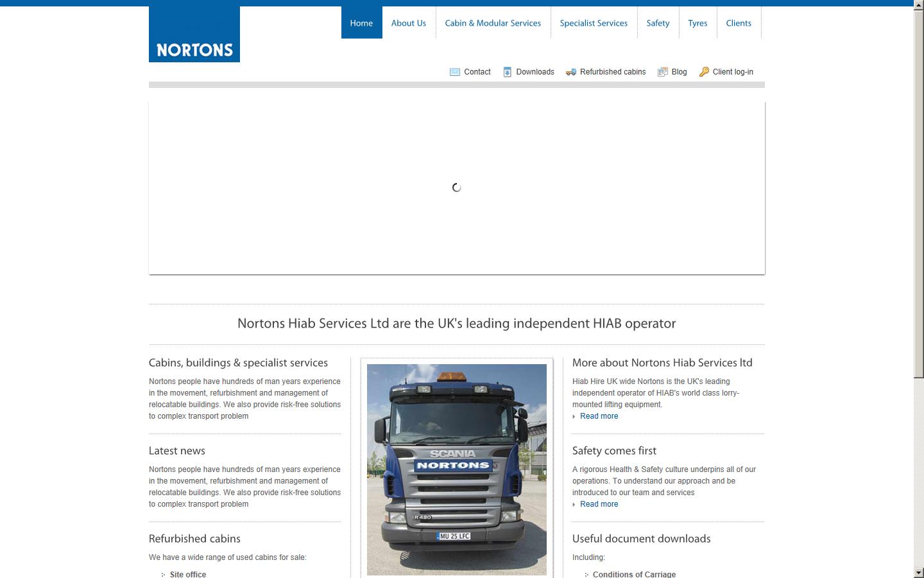Screen dimensions: 924x578
Task: Click arrow beside Read more under Safety comes first
Action: [574, 505]
